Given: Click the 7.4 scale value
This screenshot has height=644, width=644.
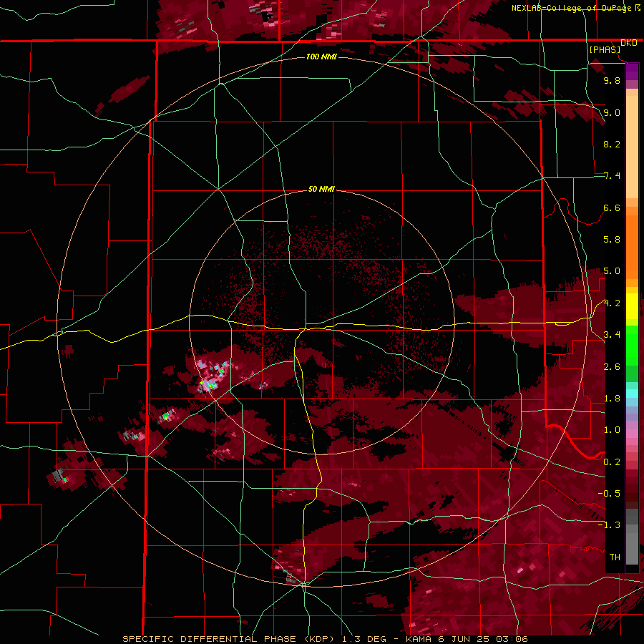Looking at the screenshot, I should (612, 176).
